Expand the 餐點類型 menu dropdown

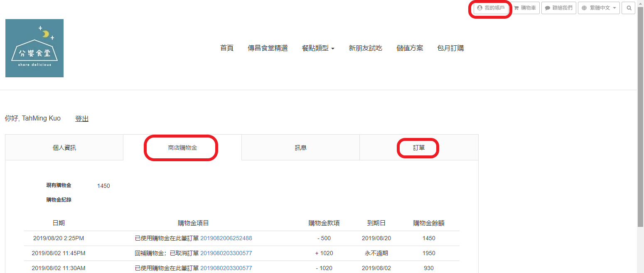(318, 48)
